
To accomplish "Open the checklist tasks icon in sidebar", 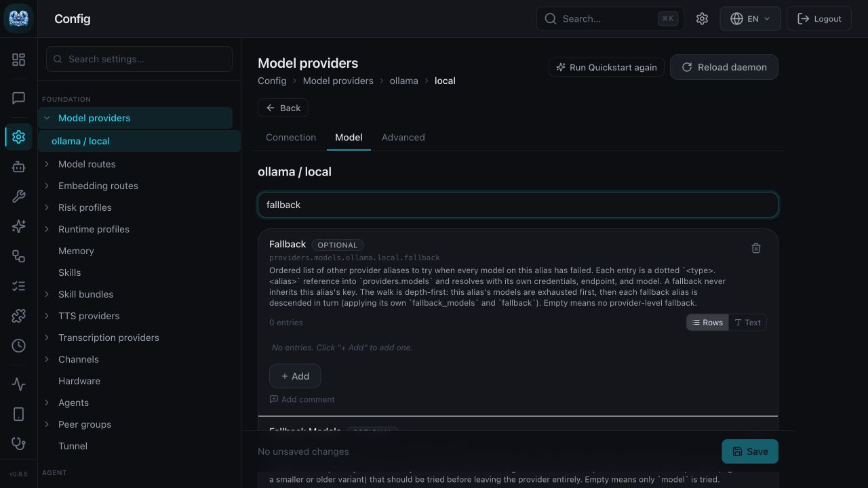I will (x=18, y=286).
